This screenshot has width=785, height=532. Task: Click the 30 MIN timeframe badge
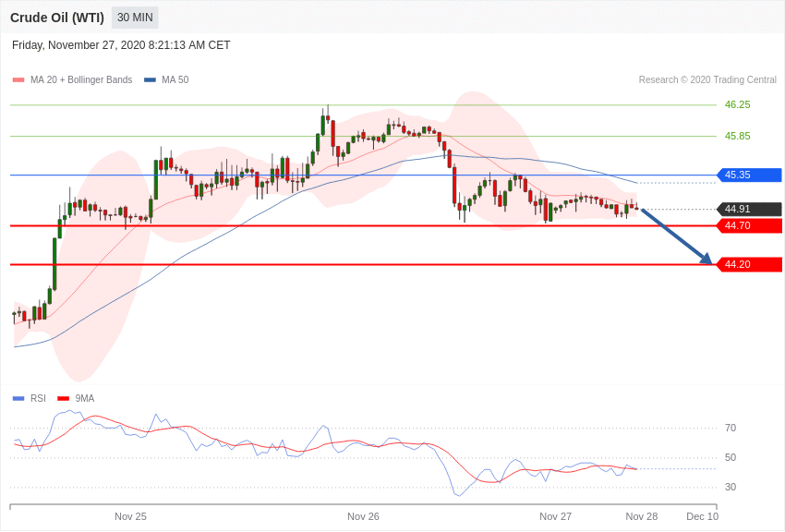[x=135, y=18]
